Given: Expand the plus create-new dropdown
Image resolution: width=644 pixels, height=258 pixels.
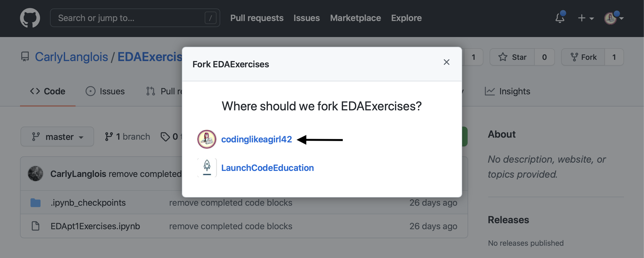Looking at the screenshot, I should tap(585, 18).
